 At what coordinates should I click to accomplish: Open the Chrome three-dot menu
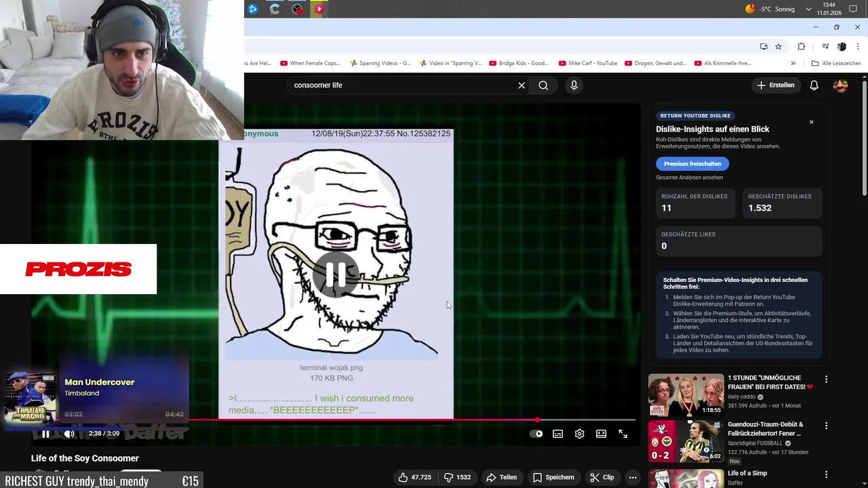click(858, 46)
